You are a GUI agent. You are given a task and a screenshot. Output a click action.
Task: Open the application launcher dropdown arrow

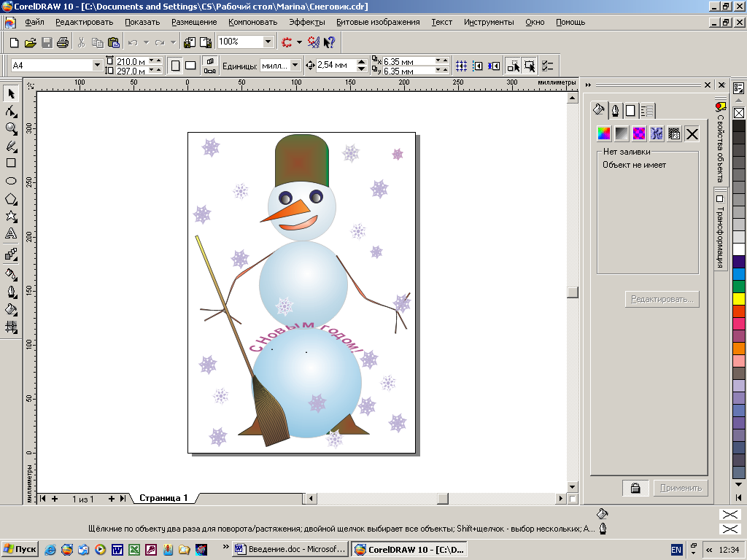299,42
